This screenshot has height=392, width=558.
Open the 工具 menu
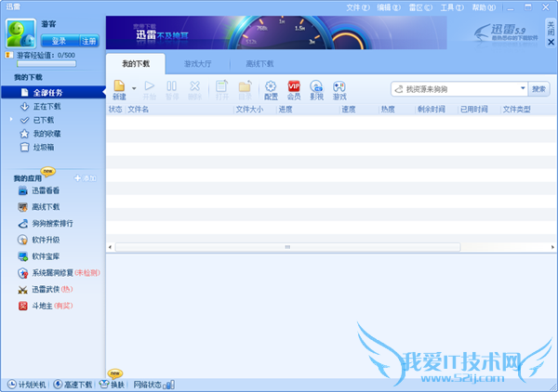(x=452, y=7)
